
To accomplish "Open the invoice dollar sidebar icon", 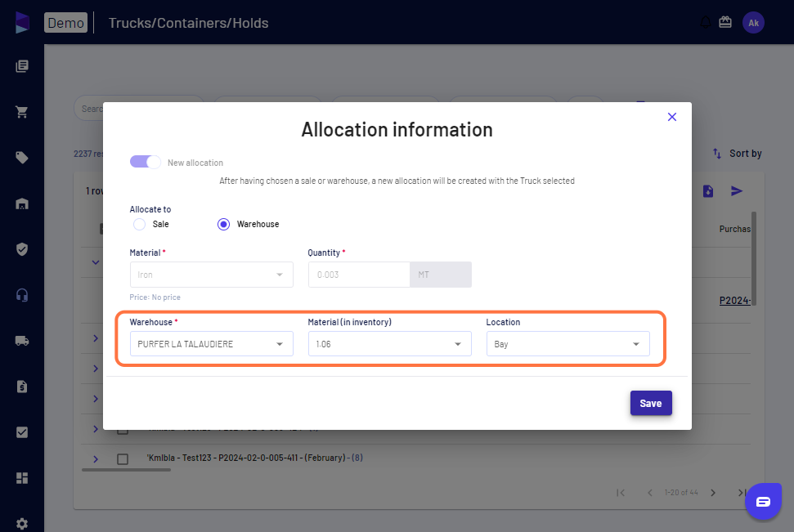I will pos(22,387).
